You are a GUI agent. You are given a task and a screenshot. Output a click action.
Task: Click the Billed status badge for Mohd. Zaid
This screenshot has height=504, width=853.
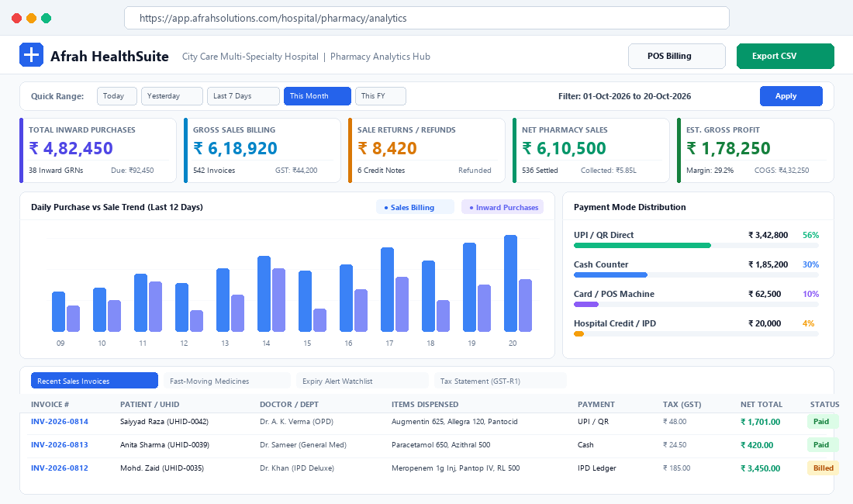823,468
